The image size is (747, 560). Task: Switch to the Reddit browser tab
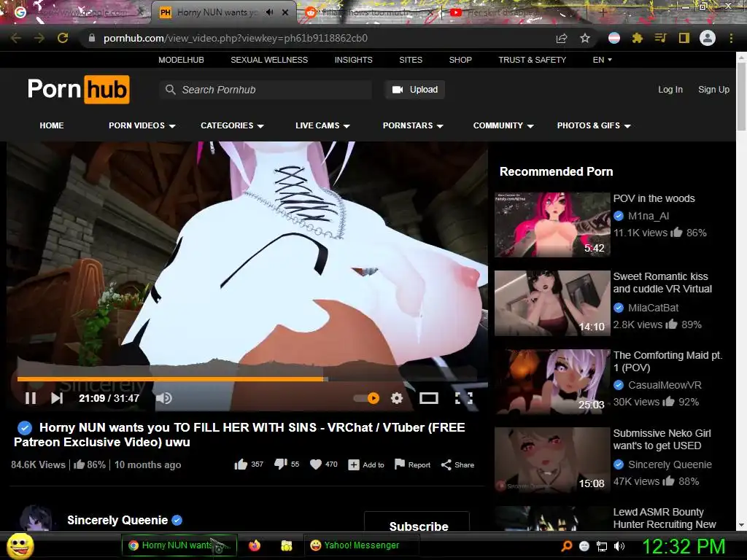369,12
